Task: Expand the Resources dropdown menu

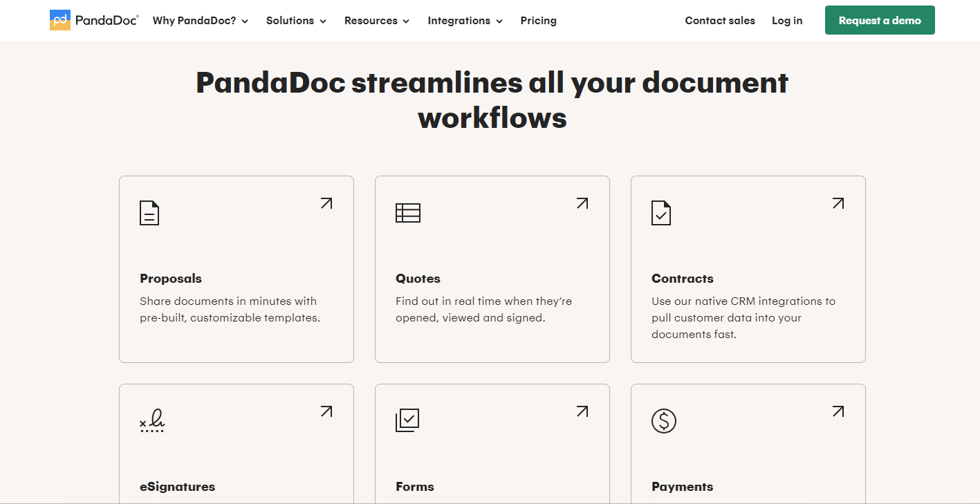Action: click(x=377, y=21)
